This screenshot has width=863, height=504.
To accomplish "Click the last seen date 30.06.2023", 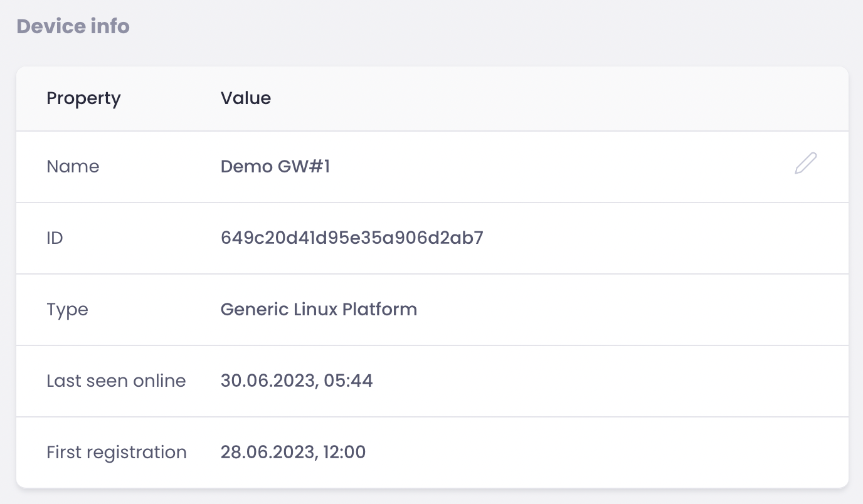I will (265, 381).
